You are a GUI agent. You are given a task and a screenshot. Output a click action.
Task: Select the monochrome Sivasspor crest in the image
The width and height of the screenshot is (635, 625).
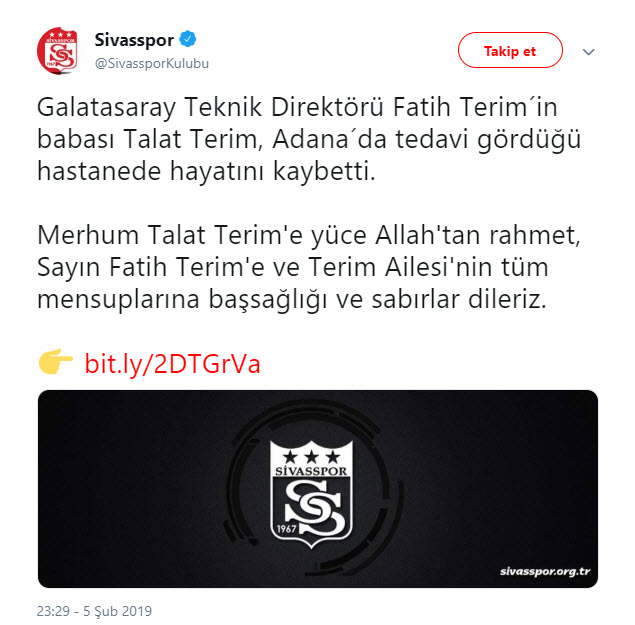(311, 494)
